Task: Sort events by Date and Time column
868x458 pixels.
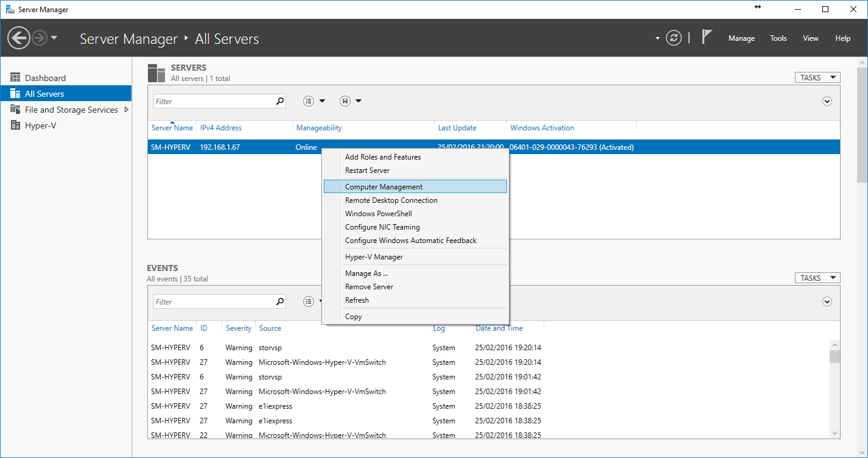Action: click(499, 328)
